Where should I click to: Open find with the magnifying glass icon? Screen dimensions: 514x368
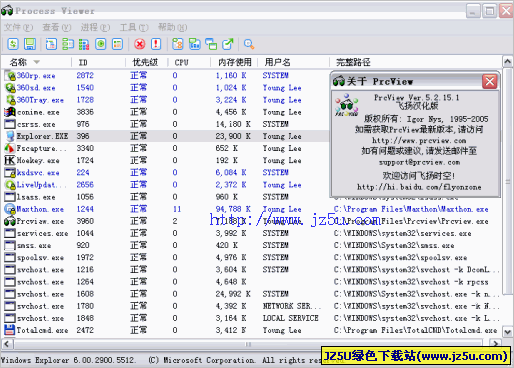point(249,44)
